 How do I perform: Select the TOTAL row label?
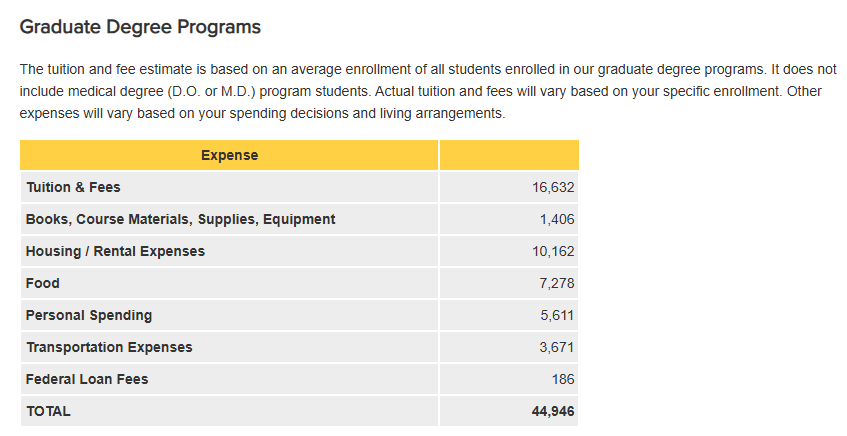pyautogui.click(x=49, y=411)
